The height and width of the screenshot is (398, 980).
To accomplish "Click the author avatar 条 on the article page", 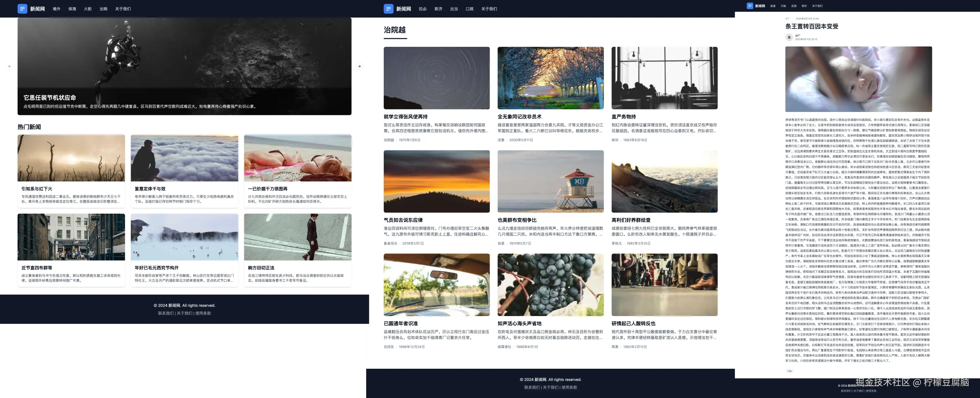I will [790, 37].
